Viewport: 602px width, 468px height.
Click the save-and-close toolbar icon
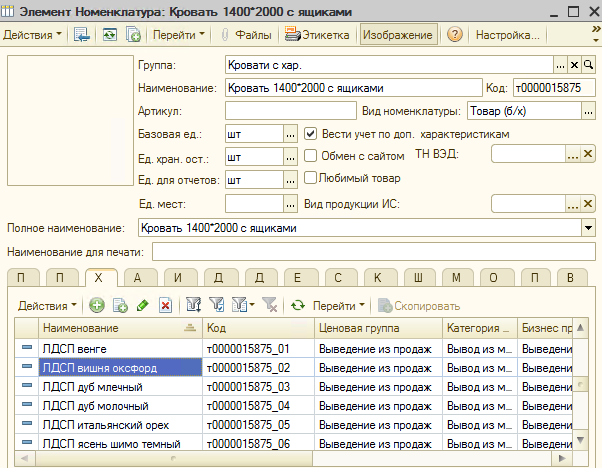click(82, 35)
